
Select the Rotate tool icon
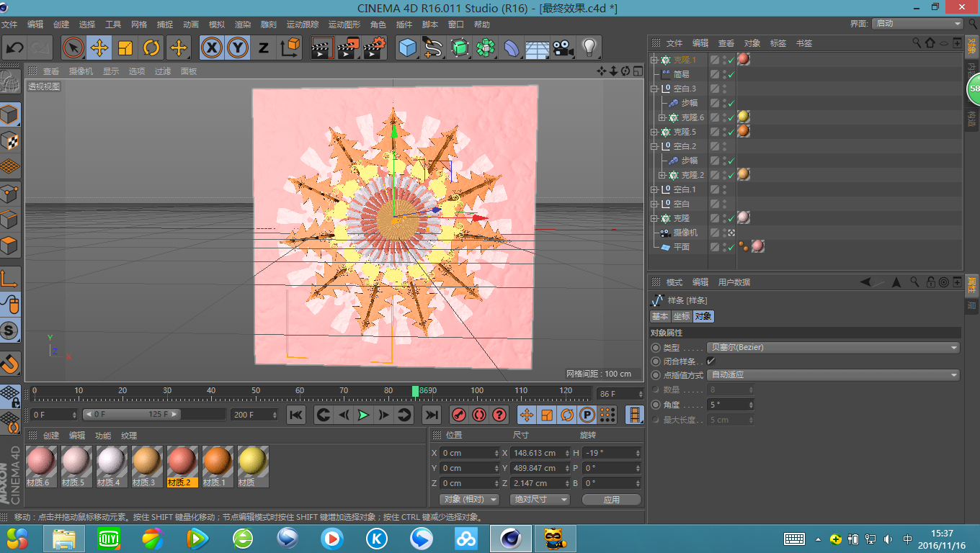(151, 48)
